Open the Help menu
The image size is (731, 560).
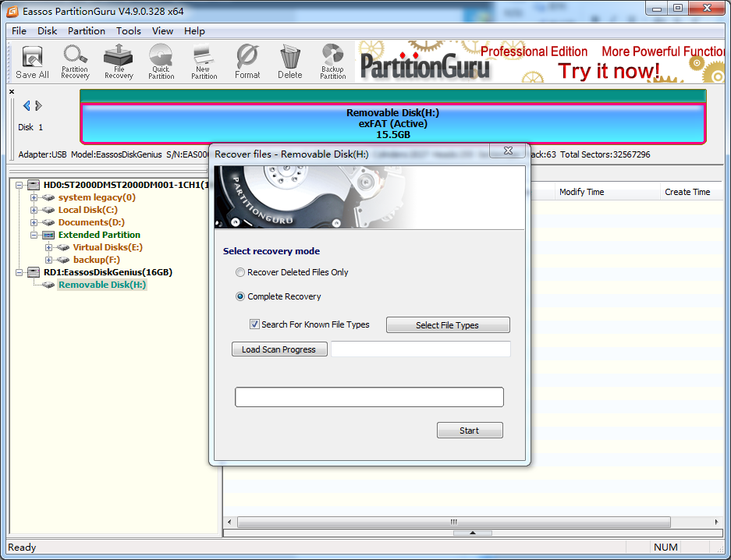tap(194, 30)
